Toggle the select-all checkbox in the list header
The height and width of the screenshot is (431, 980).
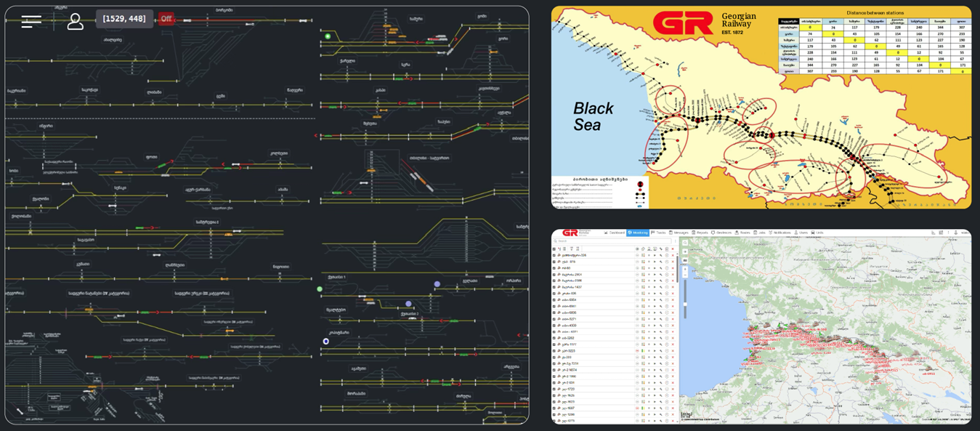(x=554, y=249)
